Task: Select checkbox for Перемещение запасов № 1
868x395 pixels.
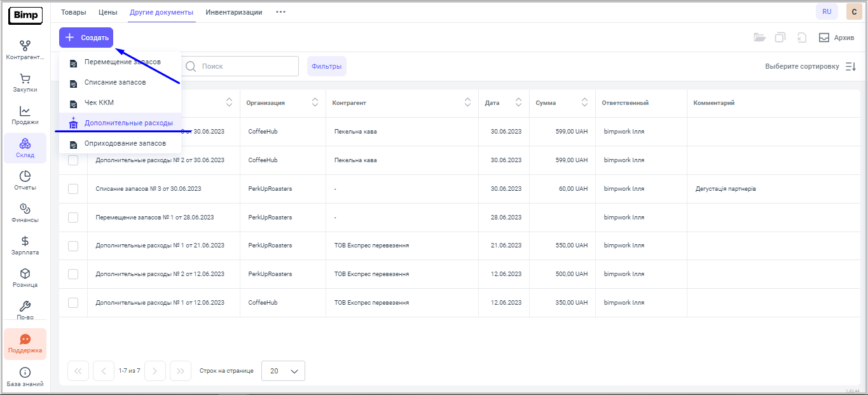Action: pyautogui.click(x=73, y=218)
